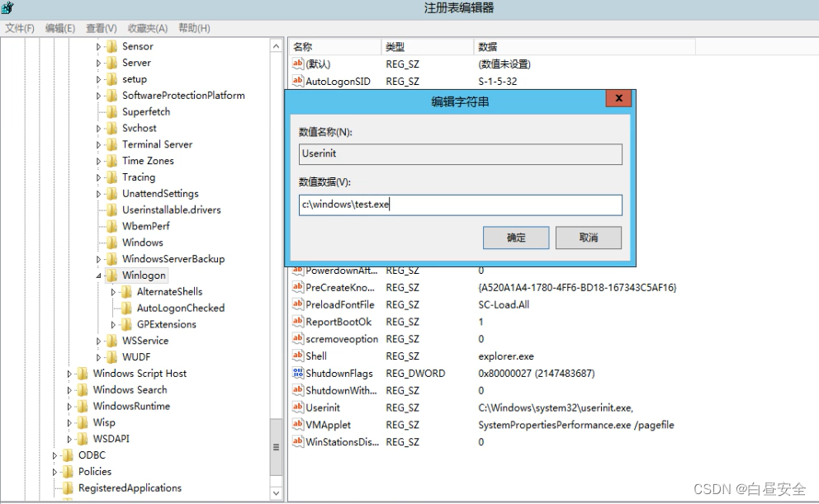Click the explorer.exe data value
819x504 pixels.
pyautogui.click(x=506, y=356)
